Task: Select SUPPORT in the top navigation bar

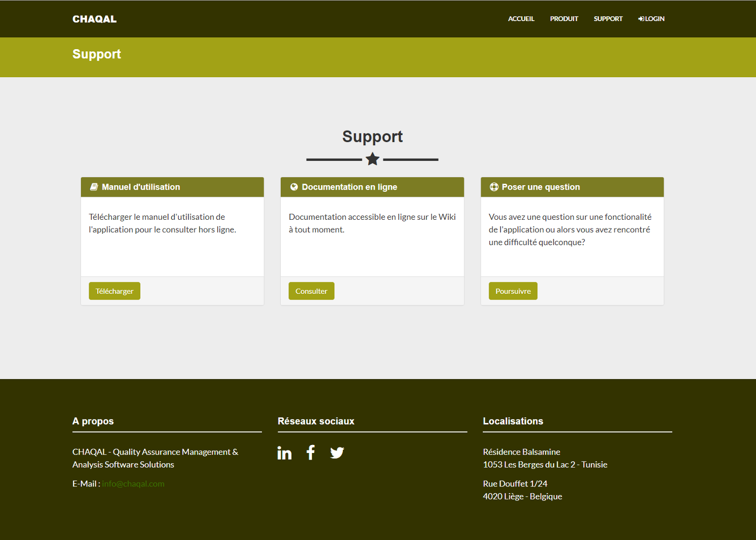Action: tap(608, 19)
